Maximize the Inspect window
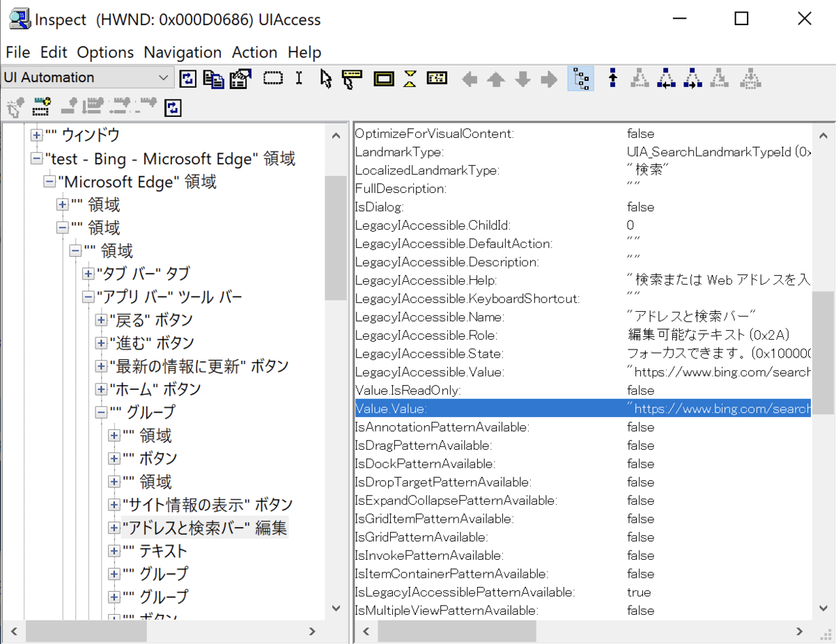Viewport: 836px width, 644px height. coord(741,19)
